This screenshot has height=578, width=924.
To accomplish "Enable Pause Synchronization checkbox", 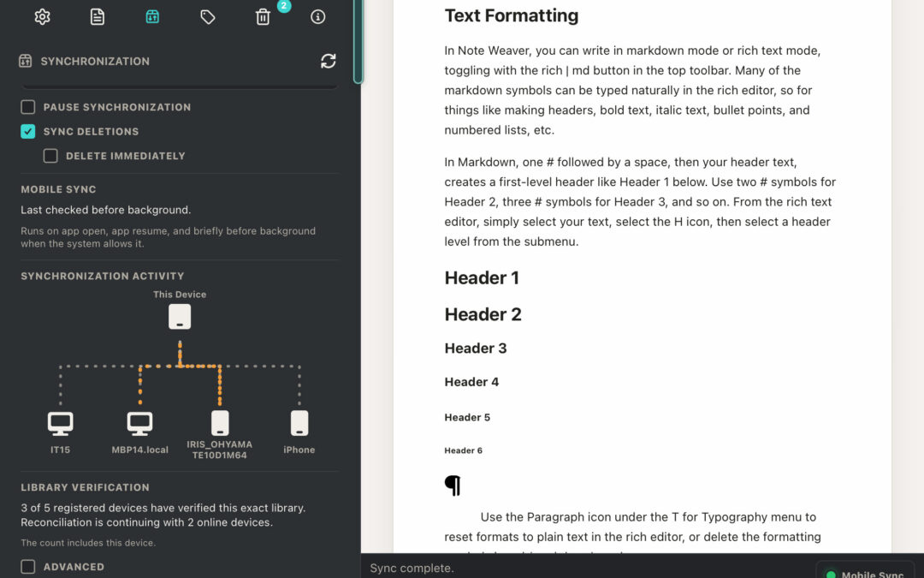I will click(x=27, y=107).
